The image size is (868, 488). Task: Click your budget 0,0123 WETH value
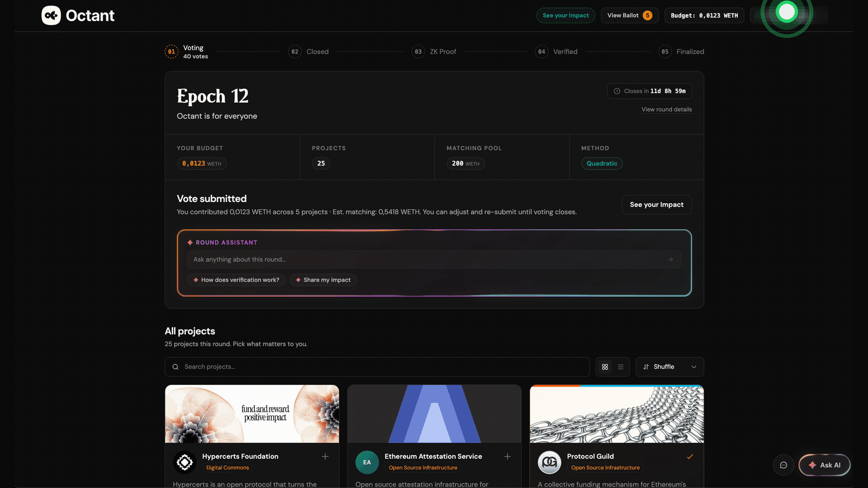pos(201,163)
